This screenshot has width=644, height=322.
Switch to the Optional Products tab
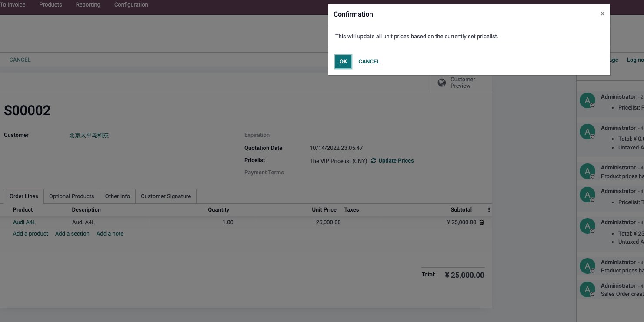coord(72,196)
